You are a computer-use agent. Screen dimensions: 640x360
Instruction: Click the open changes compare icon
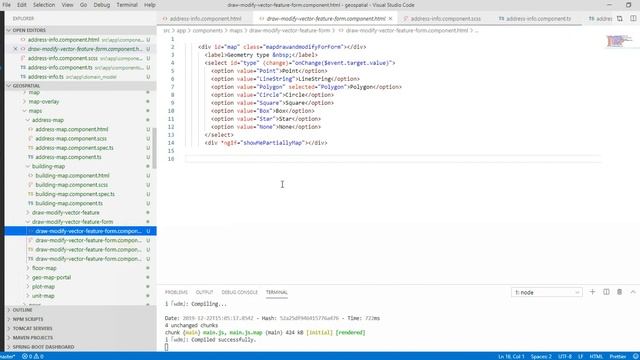(x=620, y=18)
